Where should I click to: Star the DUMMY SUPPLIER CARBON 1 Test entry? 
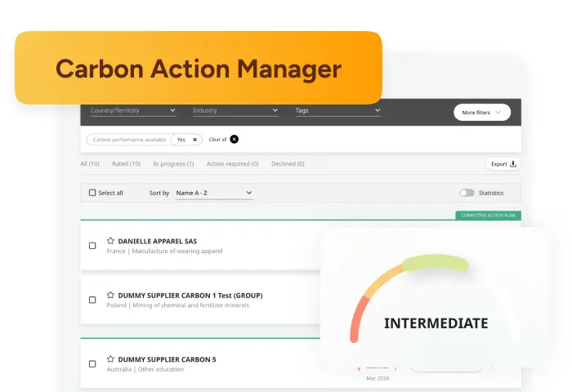110,295
